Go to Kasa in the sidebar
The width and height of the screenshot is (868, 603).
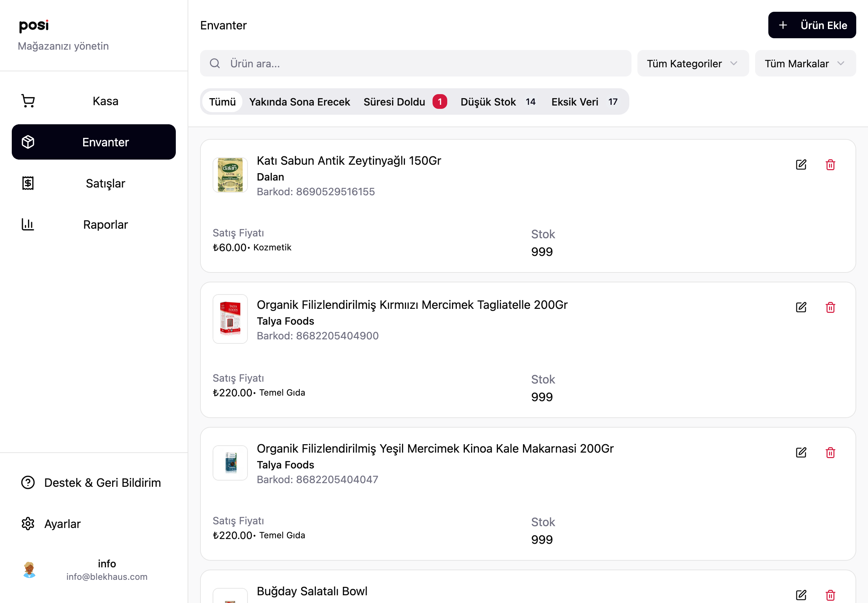tap(94, 101)
